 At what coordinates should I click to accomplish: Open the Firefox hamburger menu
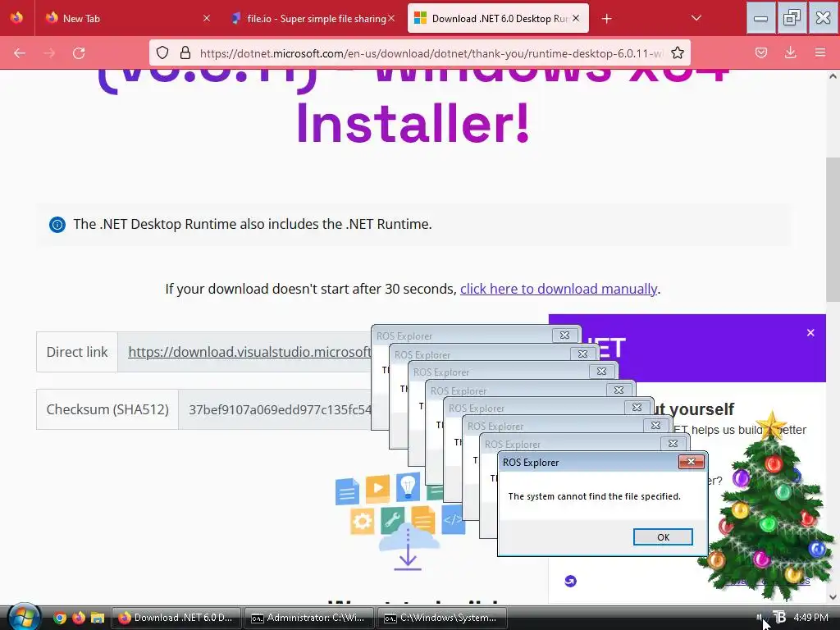[x=819, y=53]
